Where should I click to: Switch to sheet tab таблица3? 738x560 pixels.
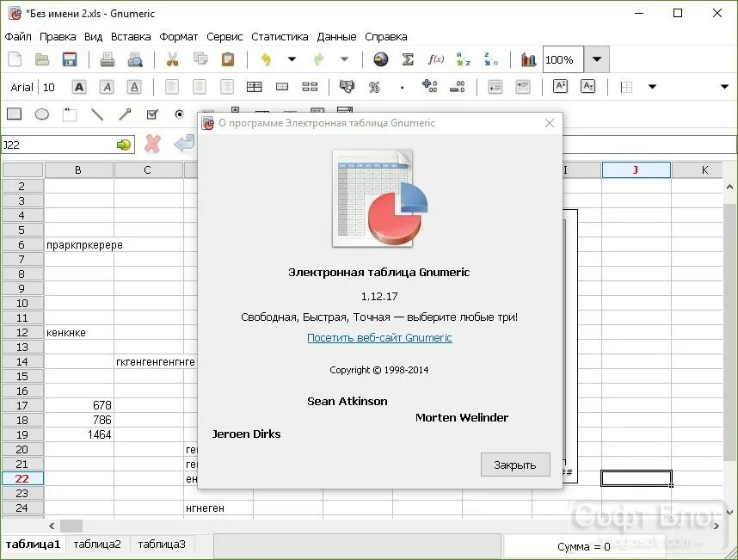pos(162,545)
